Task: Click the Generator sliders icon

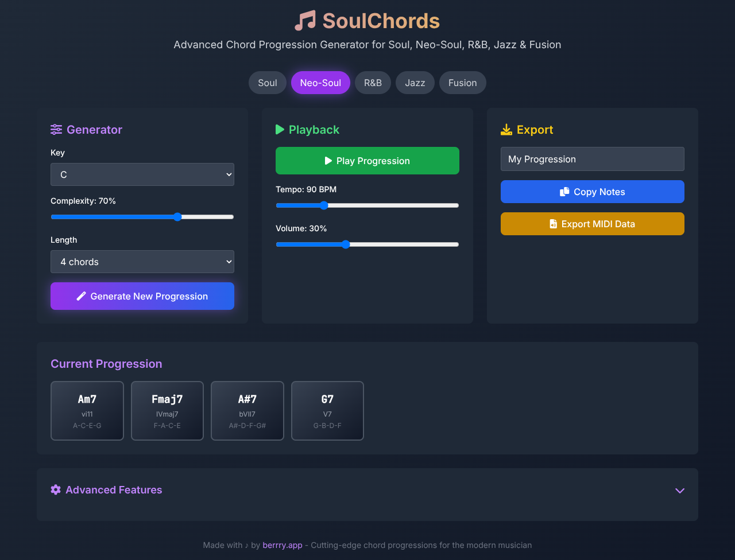Action: pyautogui.click(x=56, y=130)
